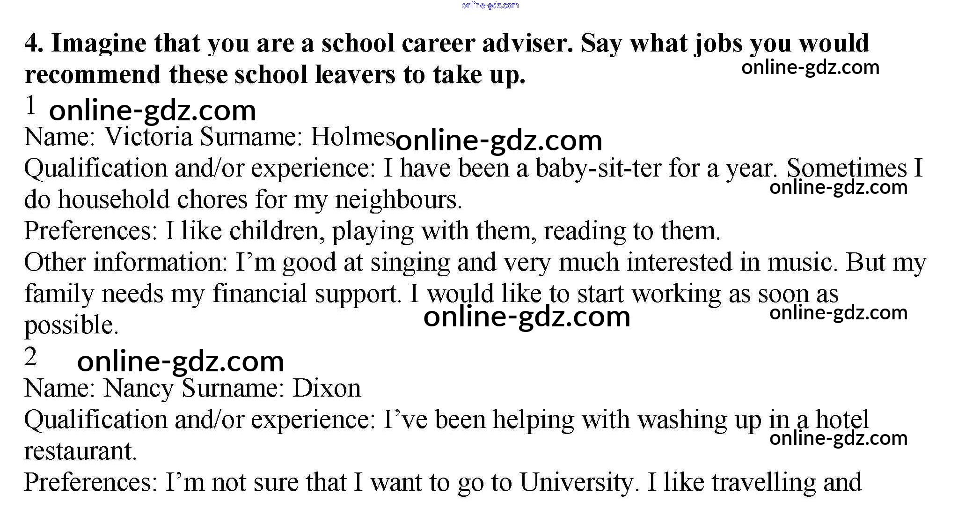Image resolution: width=980 pixels, height=531 pixels.
Task: Click the online-gdz.com watermark right after "Holmes"
Action: tap(499, 140)
